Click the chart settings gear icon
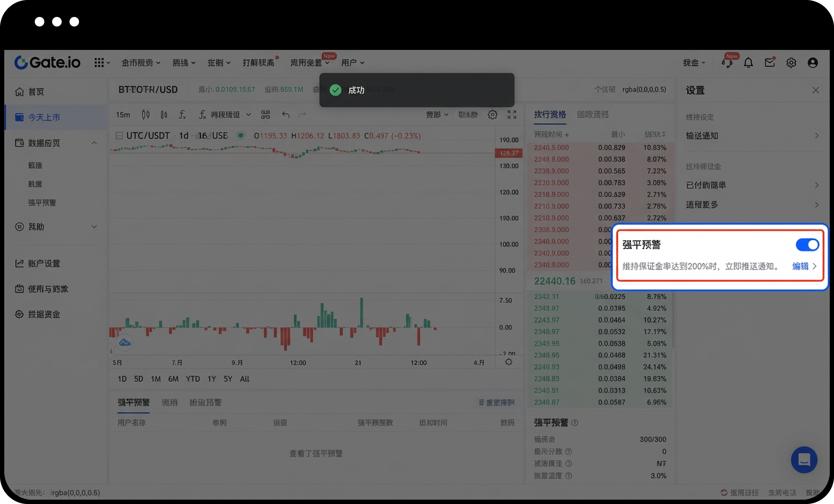The width and height of the screenshot is (834, 504). point(493,115)
